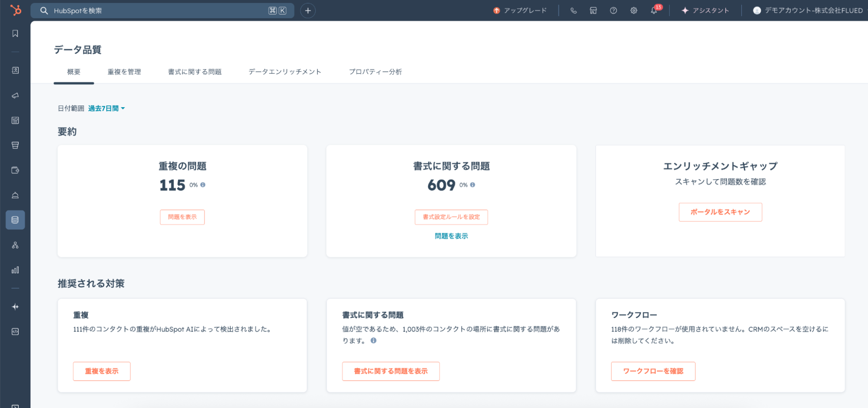This screenshot has height=408, width=868.
Task: Switch to the 重複を管理 tab
Action: (x=124, y=72)
